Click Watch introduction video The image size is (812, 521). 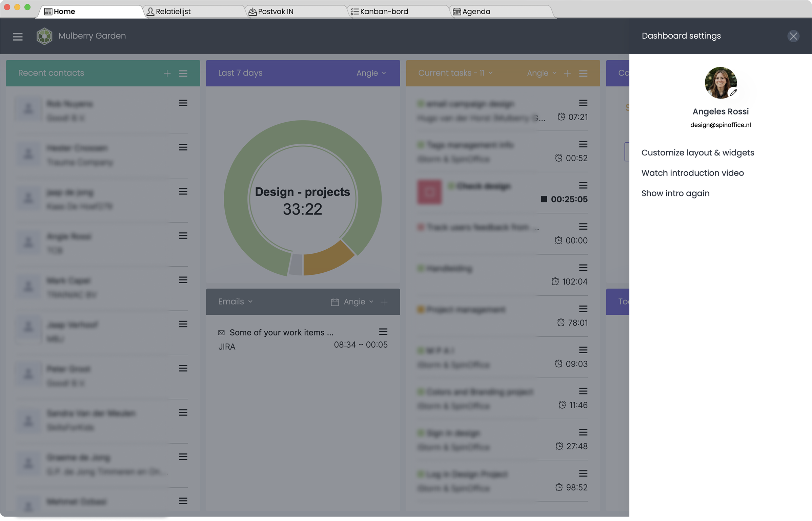click(x=692, y=173)
